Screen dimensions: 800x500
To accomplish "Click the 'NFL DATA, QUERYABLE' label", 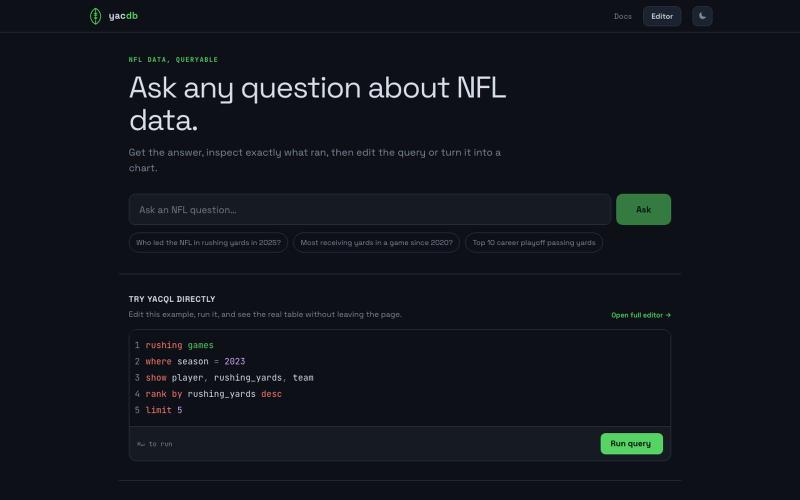I will [173, 60].
